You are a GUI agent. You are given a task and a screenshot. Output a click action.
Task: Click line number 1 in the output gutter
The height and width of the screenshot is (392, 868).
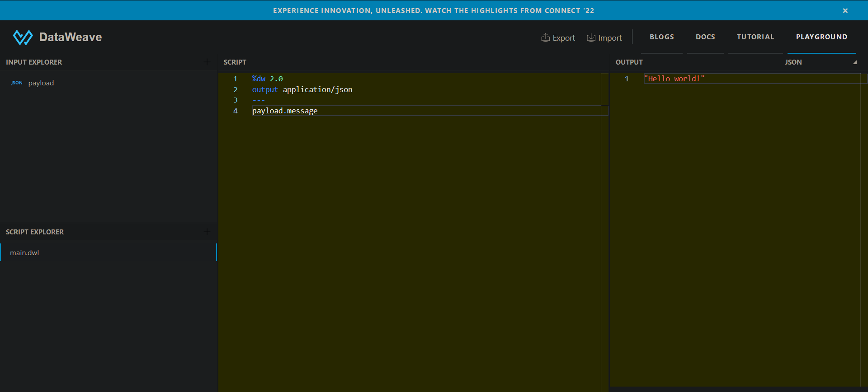pos(627,79)
